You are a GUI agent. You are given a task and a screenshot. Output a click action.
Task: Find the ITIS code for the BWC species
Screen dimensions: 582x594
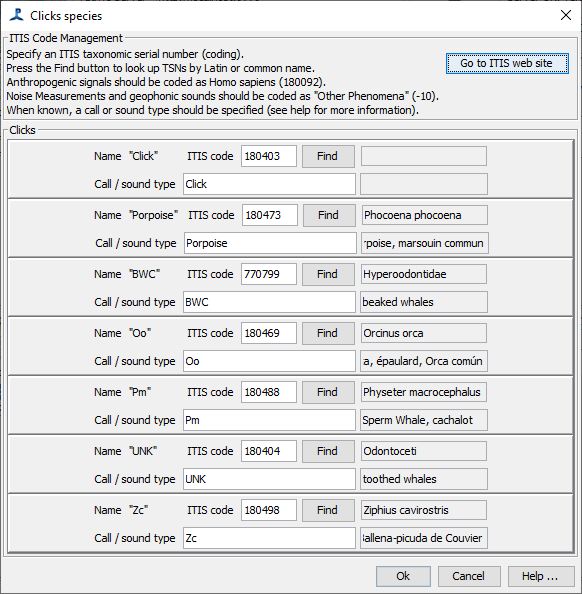[x=328, y=274]
